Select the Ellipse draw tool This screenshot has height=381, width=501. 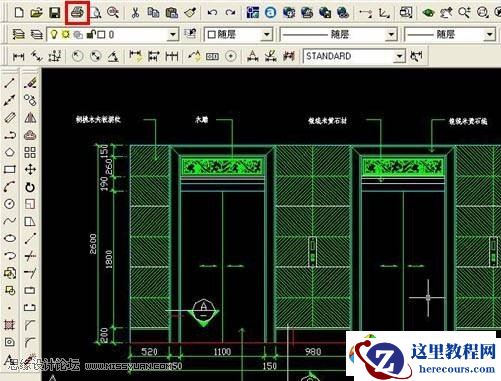tap(10, 238)
